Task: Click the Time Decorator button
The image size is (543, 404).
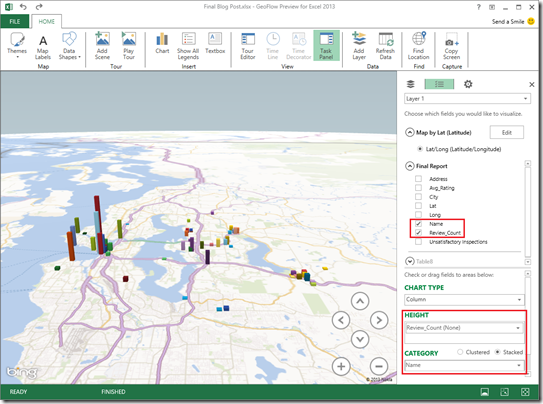Action: click(x=299, y=46)
